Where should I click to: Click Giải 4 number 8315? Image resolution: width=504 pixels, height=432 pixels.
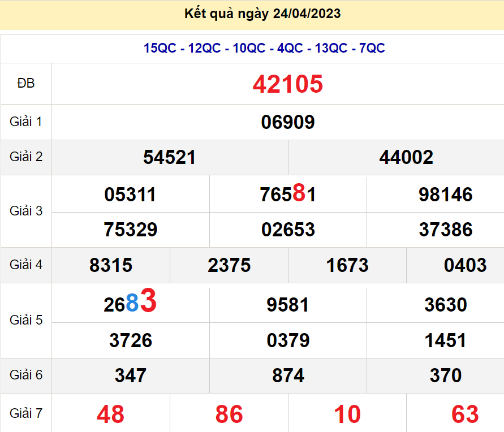click(111, 265)
